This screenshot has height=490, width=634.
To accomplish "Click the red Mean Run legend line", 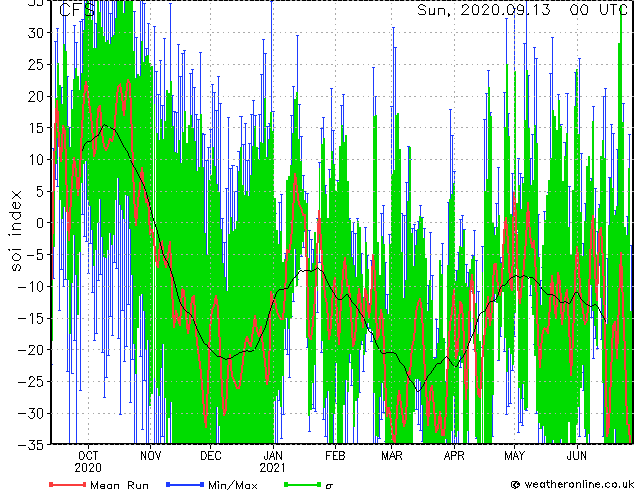I will tap(68, 484).
